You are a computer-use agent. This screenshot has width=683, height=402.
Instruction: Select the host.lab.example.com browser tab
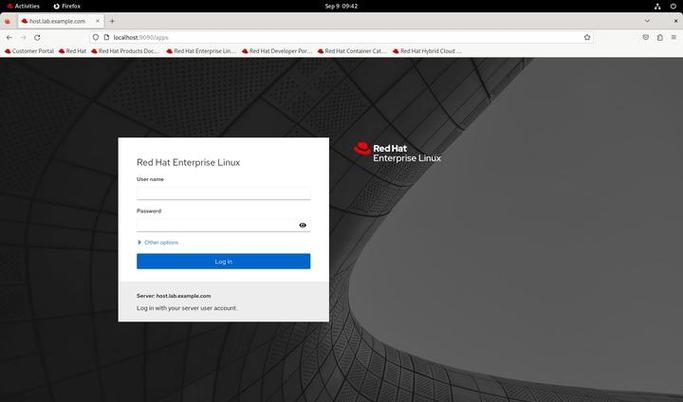coord(60,21)
